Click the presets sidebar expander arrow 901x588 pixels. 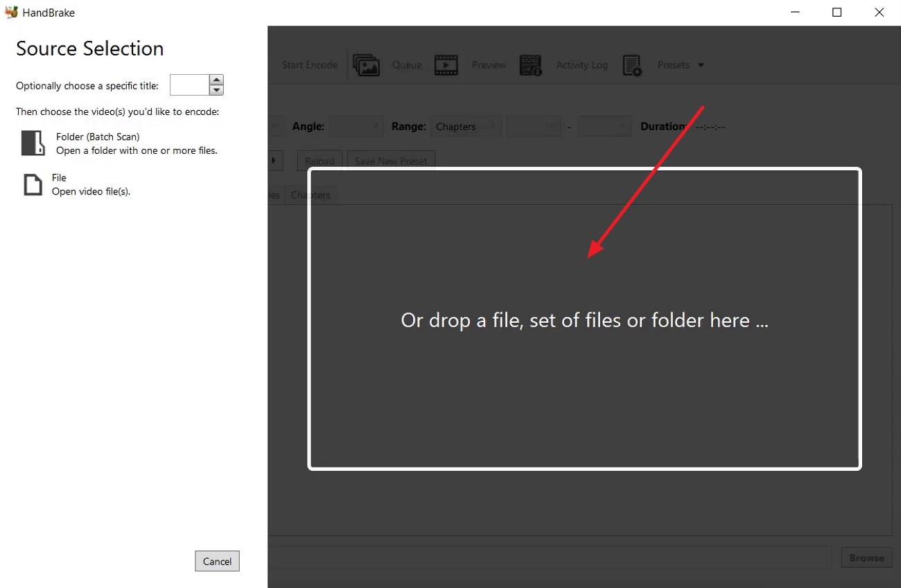(x=274, y=160)
